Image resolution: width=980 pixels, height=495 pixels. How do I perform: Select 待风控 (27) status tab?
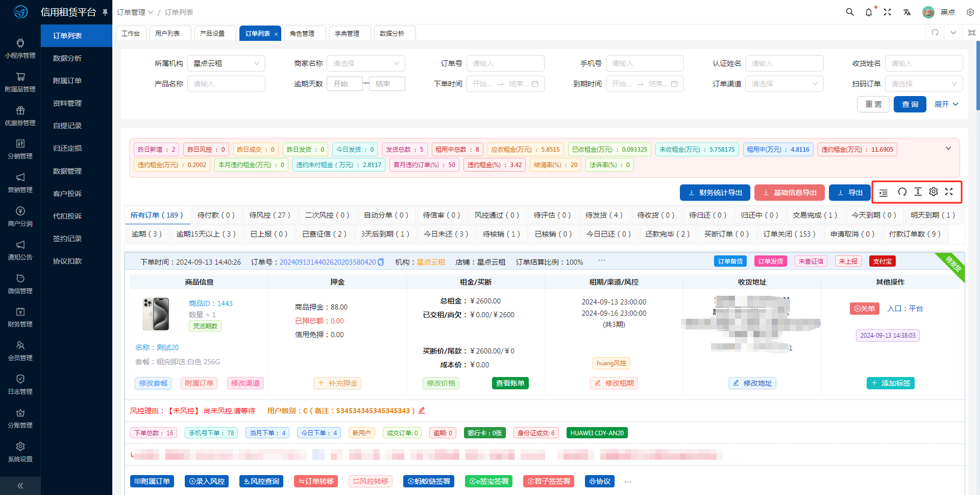tap(269, 215)
